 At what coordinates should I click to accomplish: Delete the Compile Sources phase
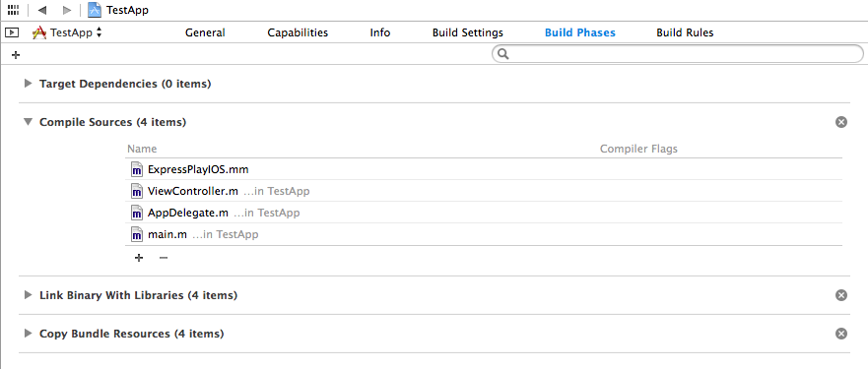840,122
